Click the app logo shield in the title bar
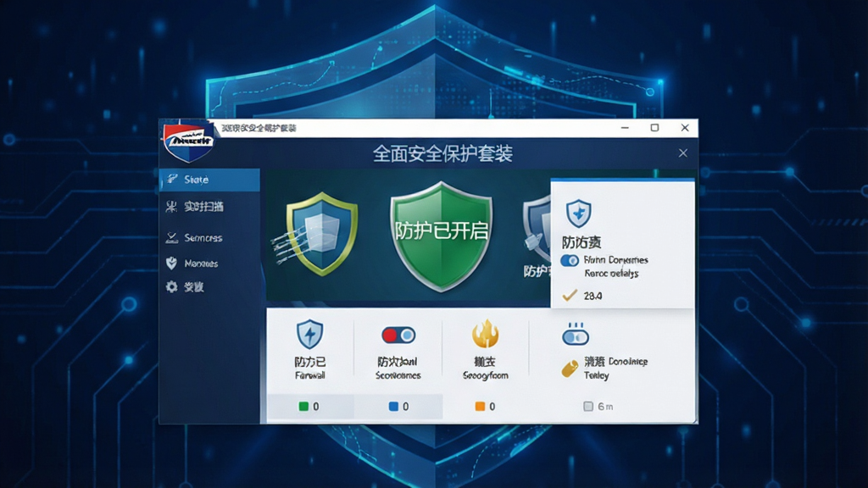This screenshot has width=868, height=488. [188, 141]
